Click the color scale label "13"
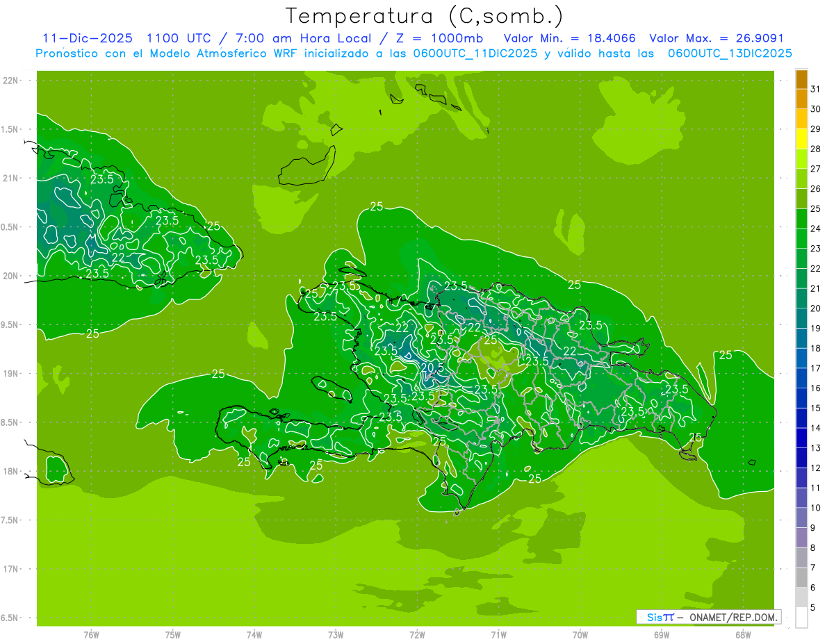The height and width of the screenshot is (644, 834). 816,448
